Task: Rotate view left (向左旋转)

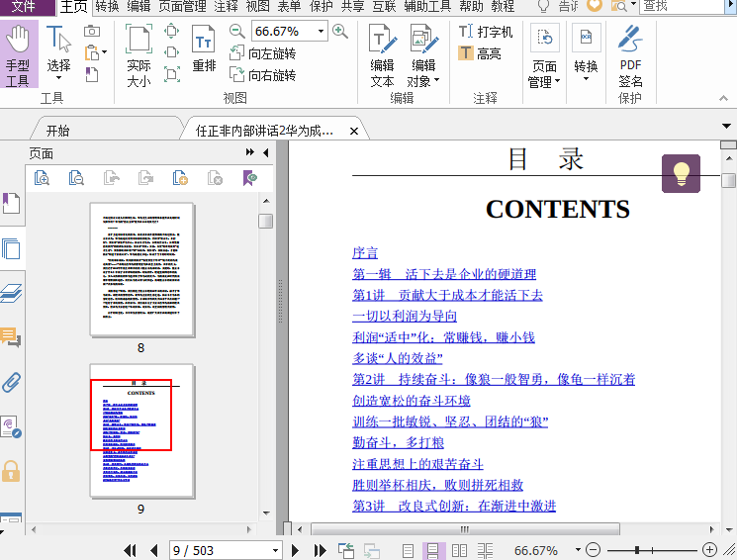Action: coord(263,53)
